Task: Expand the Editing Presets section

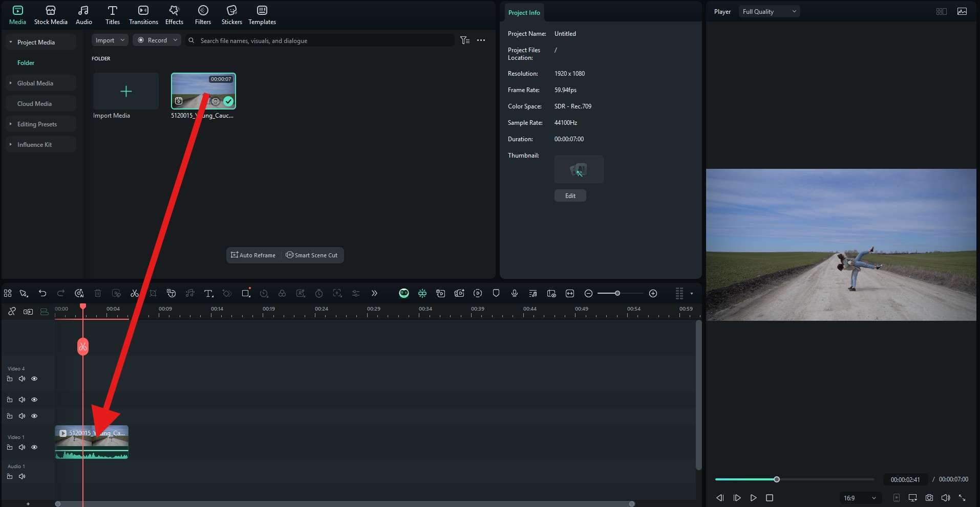Action: tap(11, 124)
